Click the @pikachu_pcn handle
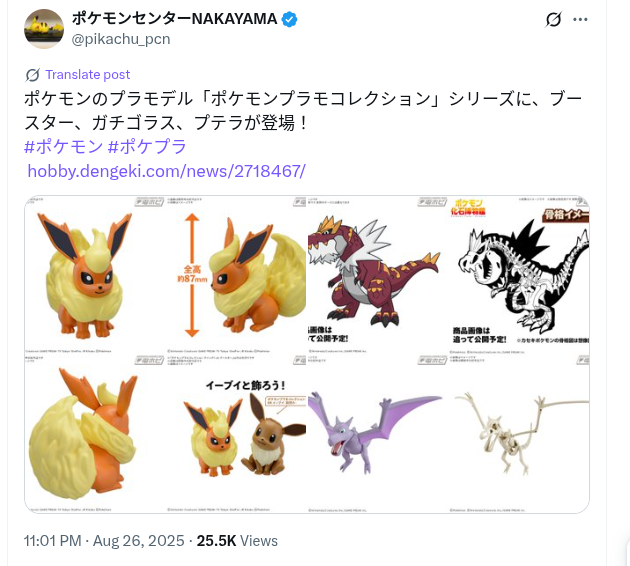The image size is (630, 566). (x=121, y=39)
